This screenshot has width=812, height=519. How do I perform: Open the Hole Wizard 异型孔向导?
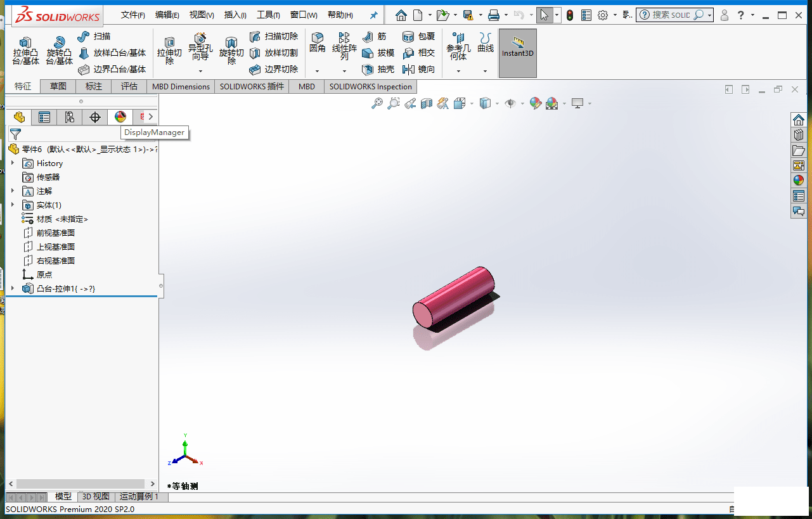tap(200, 46)
